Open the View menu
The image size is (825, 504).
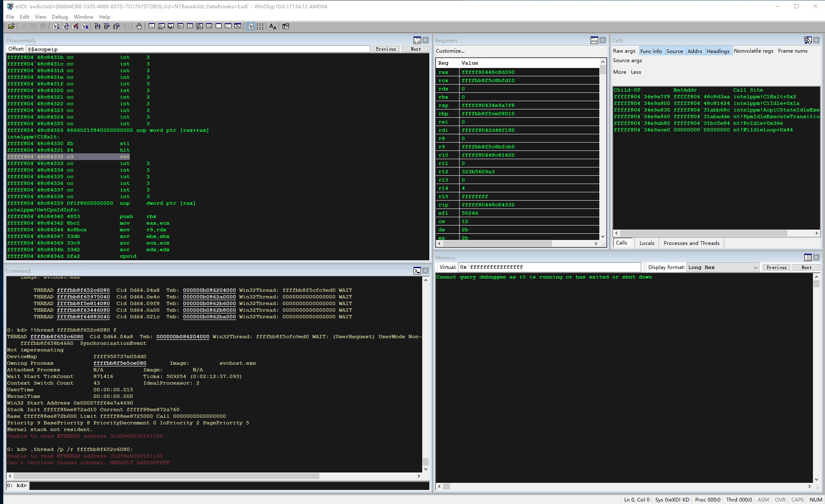point(40,17)
